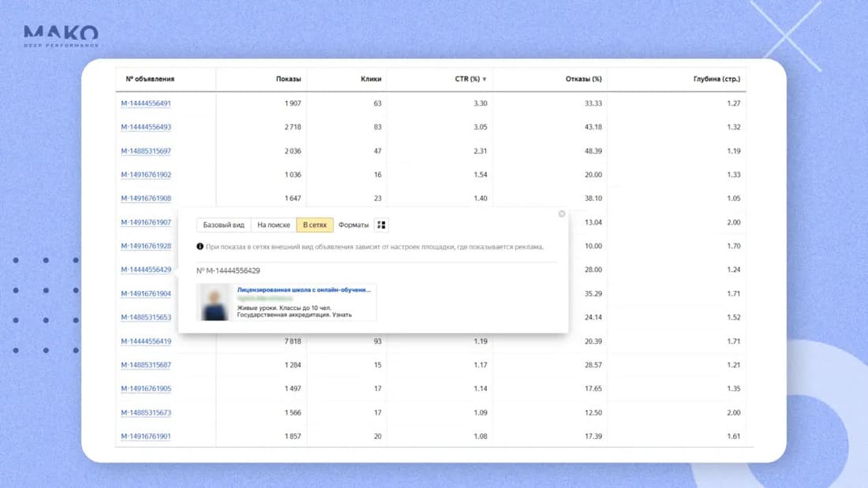Select the impressions value 7 818
Image resolution: width=868 pixels, height=488 pixels.
pos(293,341)
